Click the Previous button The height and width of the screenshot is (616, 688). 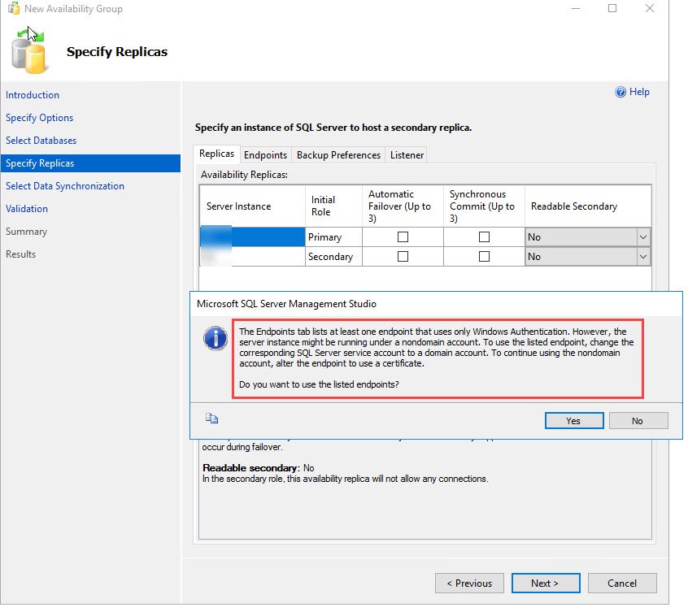469,583
